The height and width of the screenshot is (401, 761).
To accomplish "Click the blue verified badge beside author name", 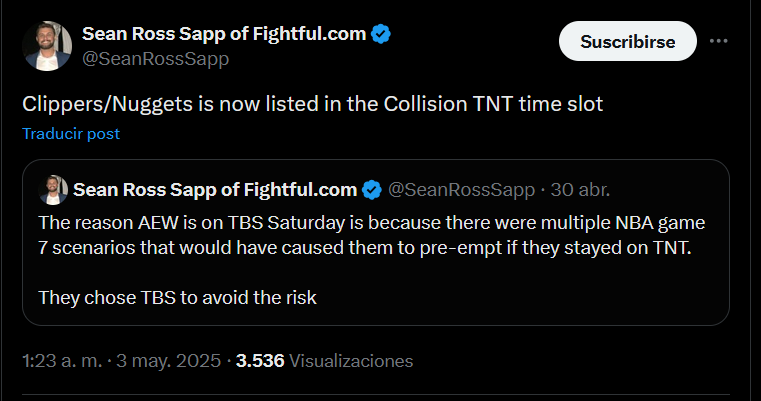I will [382, 34].
